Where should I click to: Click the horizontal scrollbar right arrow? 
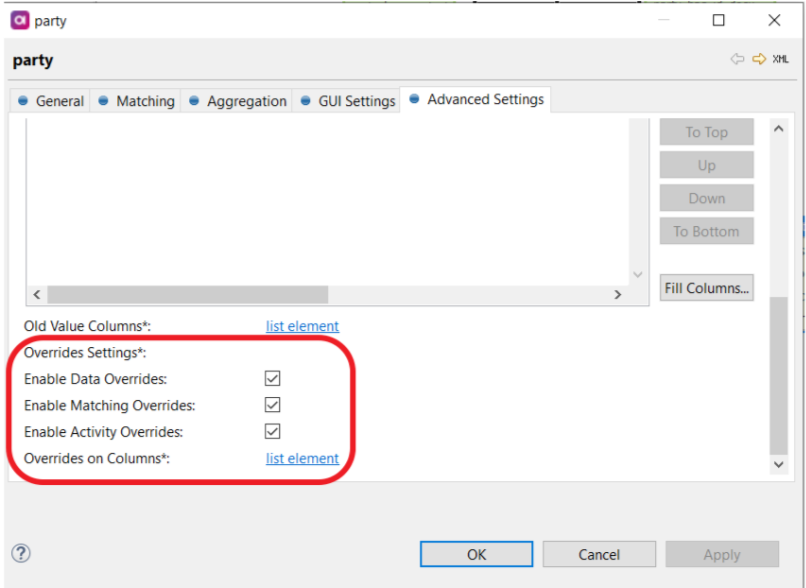[x=618, y=295]
